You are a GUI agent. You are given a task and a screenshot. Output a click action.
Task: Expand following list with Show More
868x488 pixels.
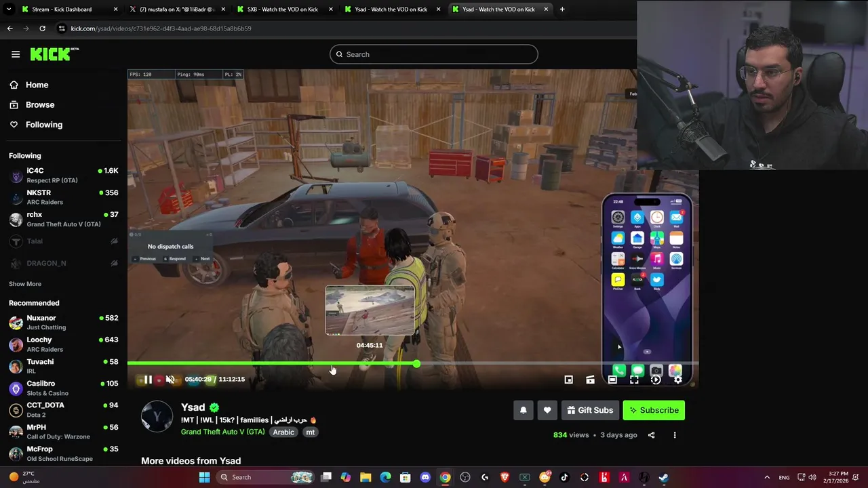pyautogui.click(x=25, y=284)
